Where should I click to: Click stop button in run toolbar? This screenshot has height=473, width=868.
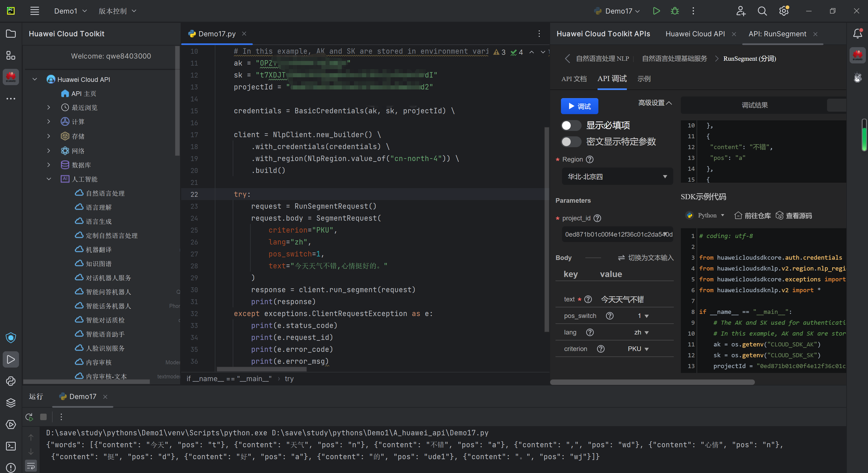coord(43,417)
